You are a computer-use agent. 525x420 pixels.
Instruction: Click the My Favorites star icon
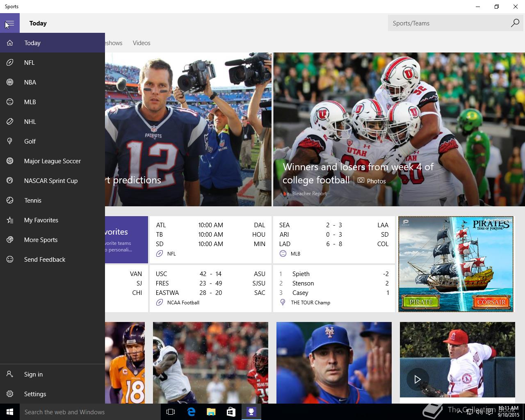(x=10, y=220)
